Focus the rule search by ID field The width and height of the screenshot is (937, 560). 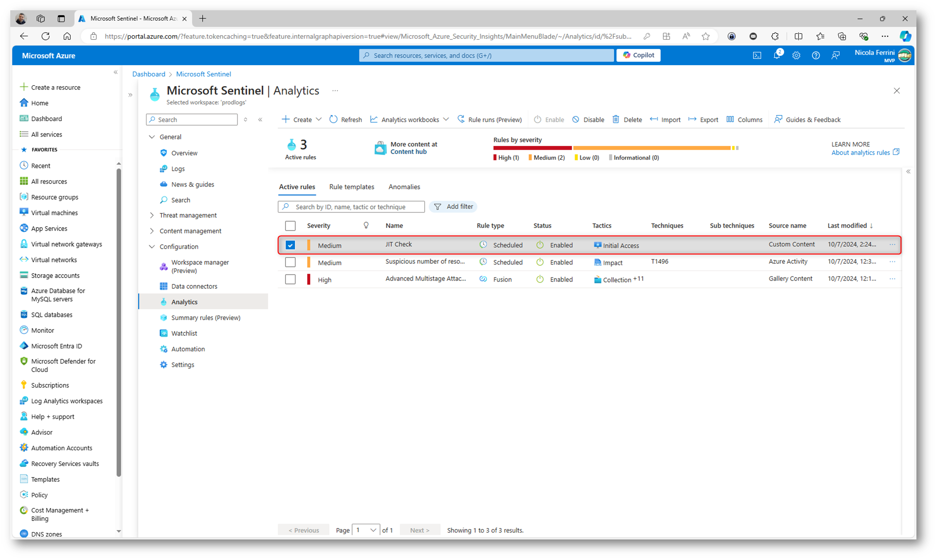point(351,207)
